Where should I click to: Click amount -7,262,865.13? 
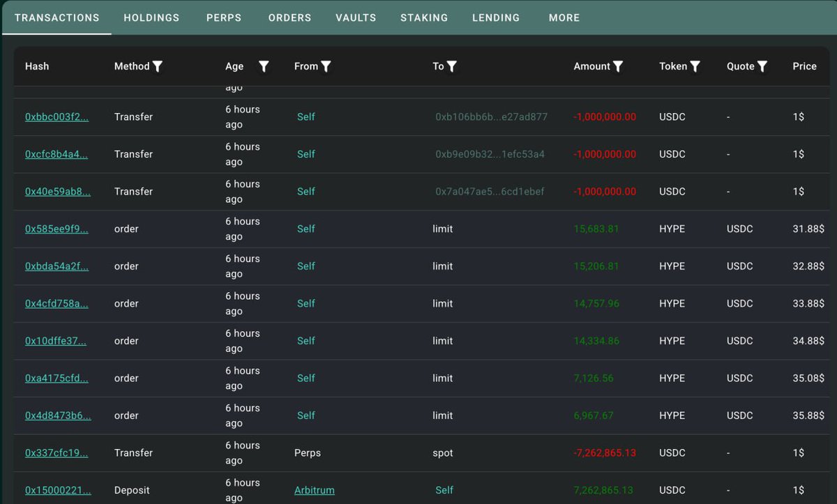coord(605,453)
